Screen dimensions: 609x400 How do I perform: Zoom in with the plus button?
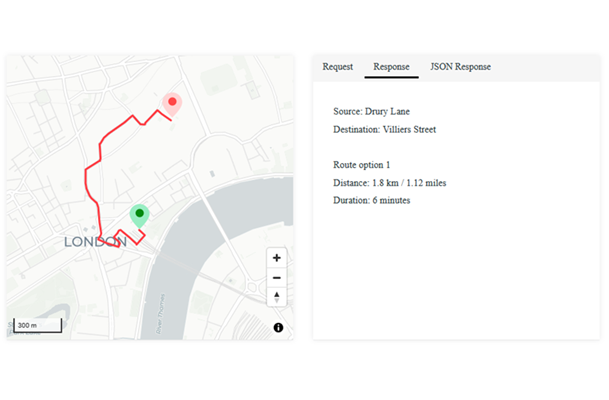tap(277, 258)
